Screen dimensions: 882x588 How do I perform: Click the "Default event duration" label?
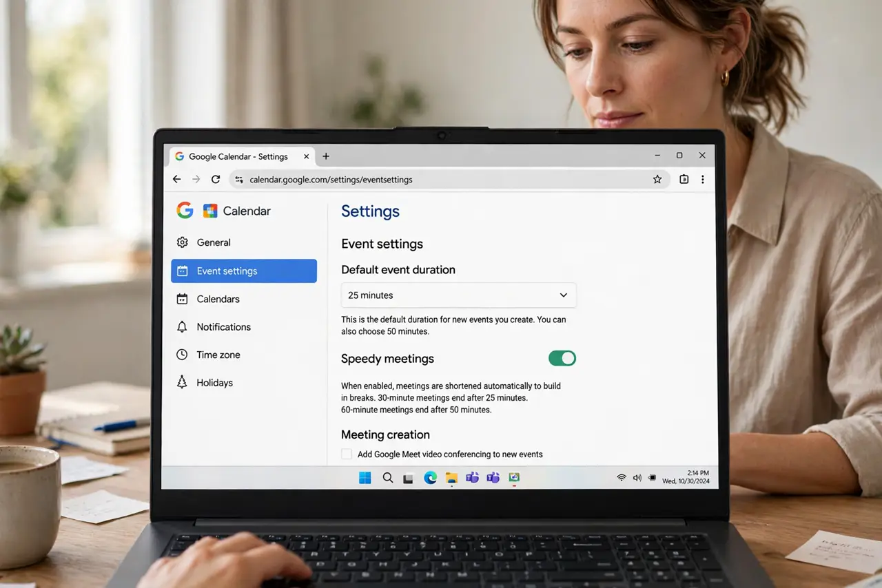398,270
